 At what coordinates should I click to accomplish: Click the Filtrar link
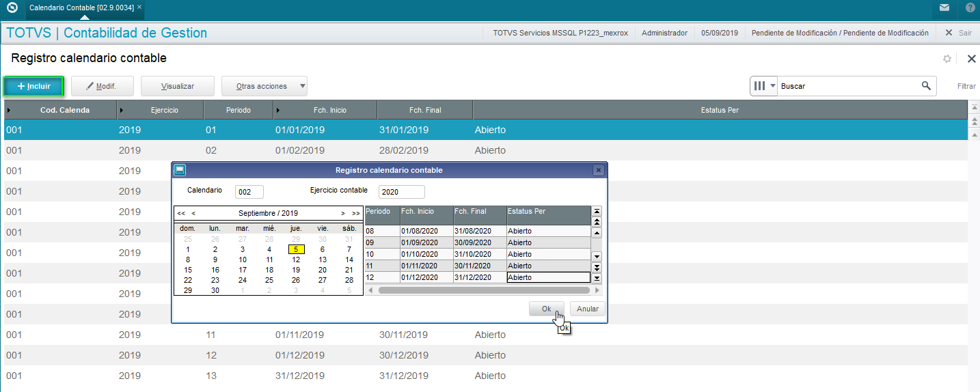coord(966,86)
